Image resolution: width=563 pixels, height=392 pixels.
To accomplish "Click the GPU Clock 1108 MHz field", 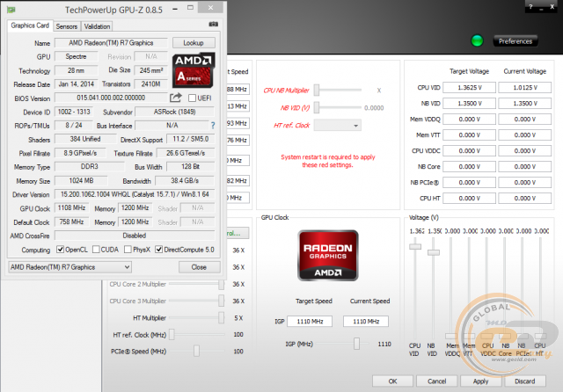I will pyautogui.click(x=71, y=208).
